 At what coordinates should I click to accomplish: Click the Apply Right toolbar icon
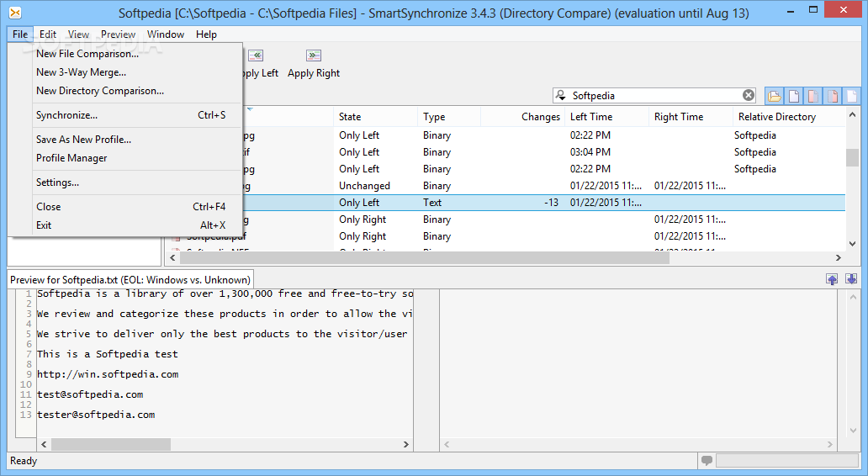point(314,56)
